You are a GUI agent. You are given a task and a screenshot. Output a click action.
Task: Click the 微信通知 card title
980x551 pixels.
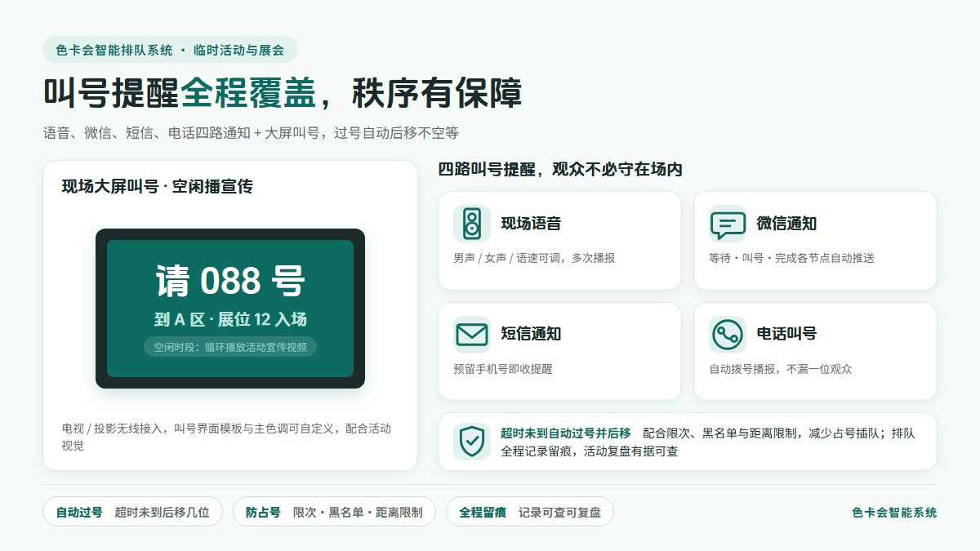(786, 224)
